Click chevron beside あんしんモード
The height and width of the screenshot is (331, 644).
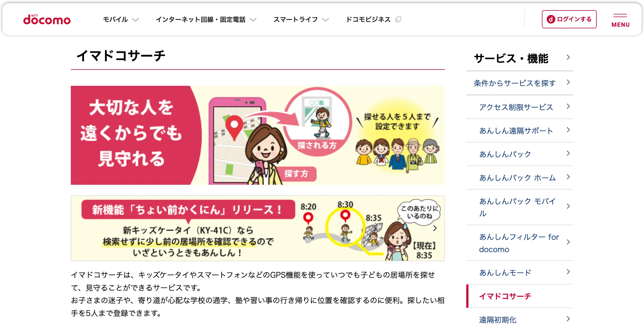(x=568, y=272)
